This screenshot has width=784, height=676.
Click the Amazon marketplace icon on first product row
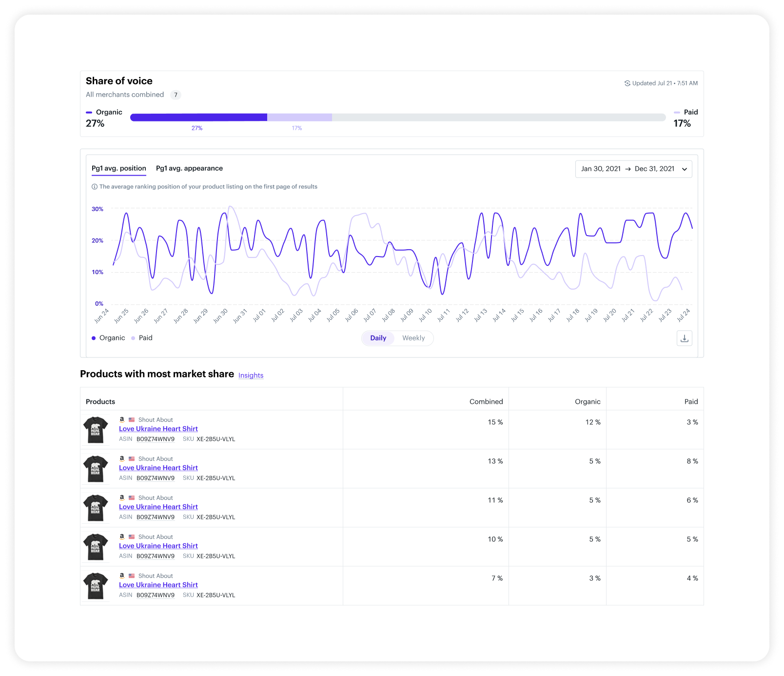point(121,419)
